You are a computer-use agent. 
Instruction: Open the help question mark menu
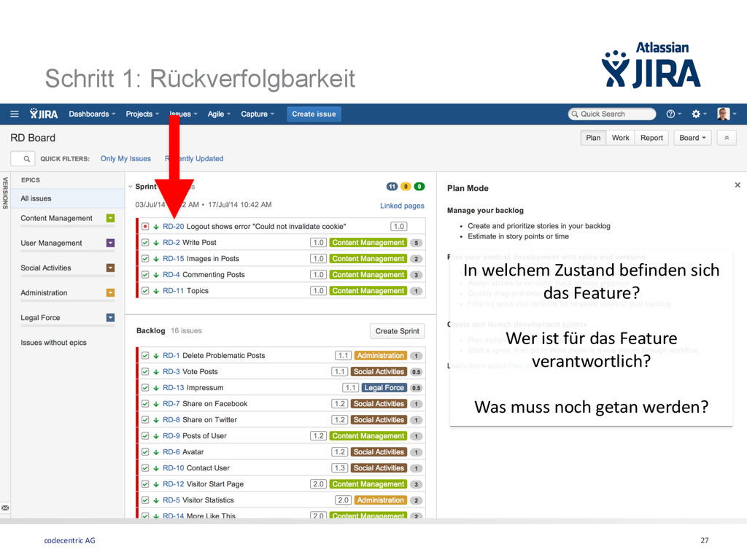tap(673, 114)
